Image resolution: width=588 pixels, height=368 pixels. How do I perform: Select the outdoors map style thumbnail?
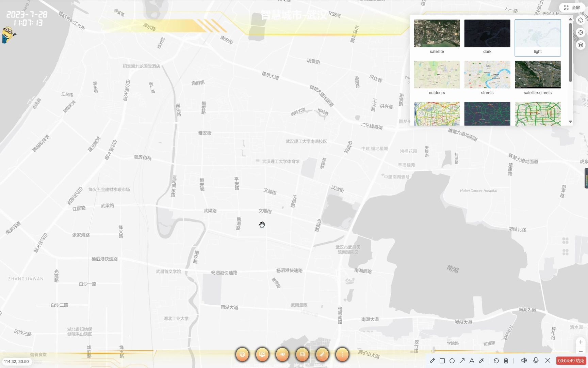pyautogui.click(x=437, y=75)
